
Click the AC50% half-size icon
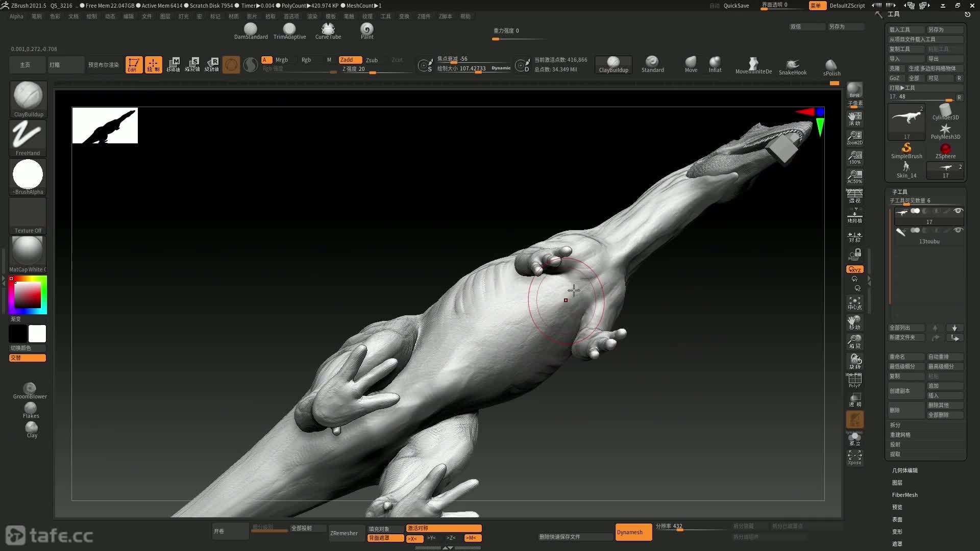tap(854, 177)
